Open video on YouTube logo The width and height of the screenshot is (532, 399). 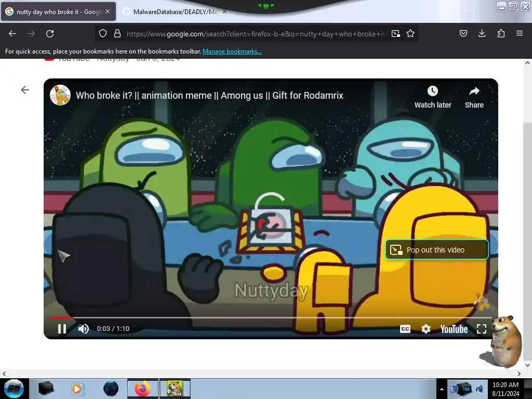[x=454, y=329]
